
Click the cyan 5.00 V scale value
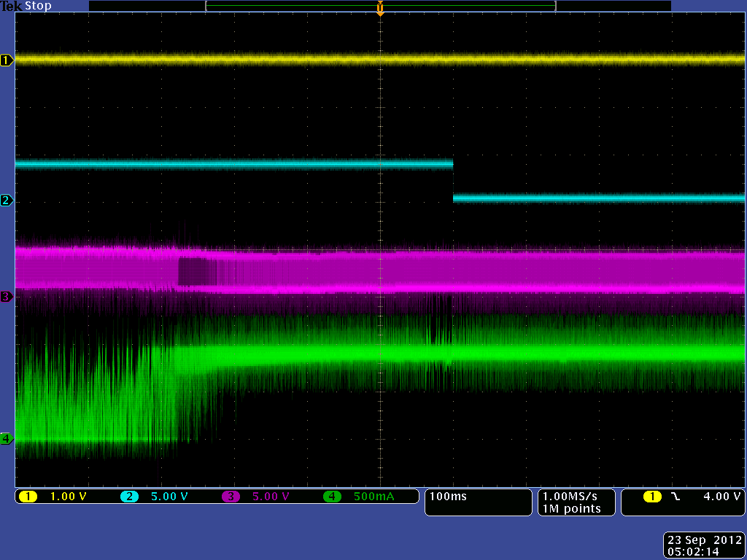pos(169,497)
